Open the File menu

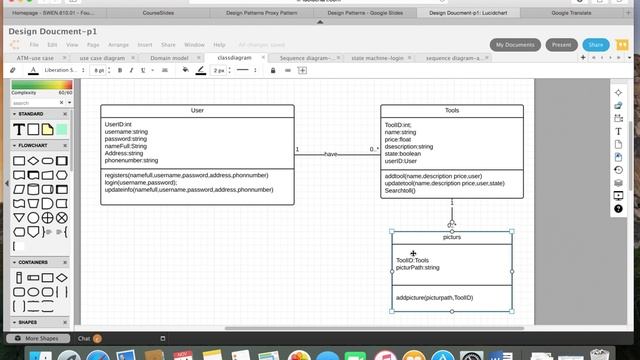pos(34,44)
